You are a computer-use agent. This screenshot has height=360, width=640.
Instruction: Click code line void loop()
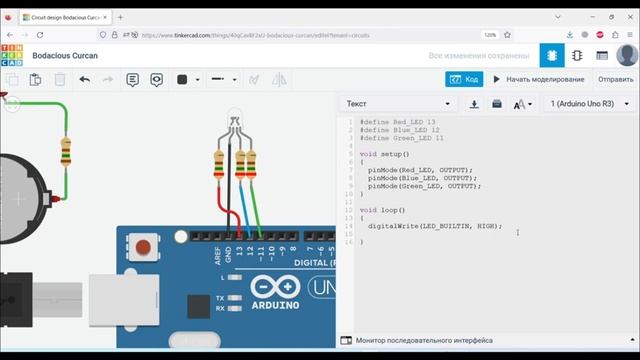coord(382,210)
